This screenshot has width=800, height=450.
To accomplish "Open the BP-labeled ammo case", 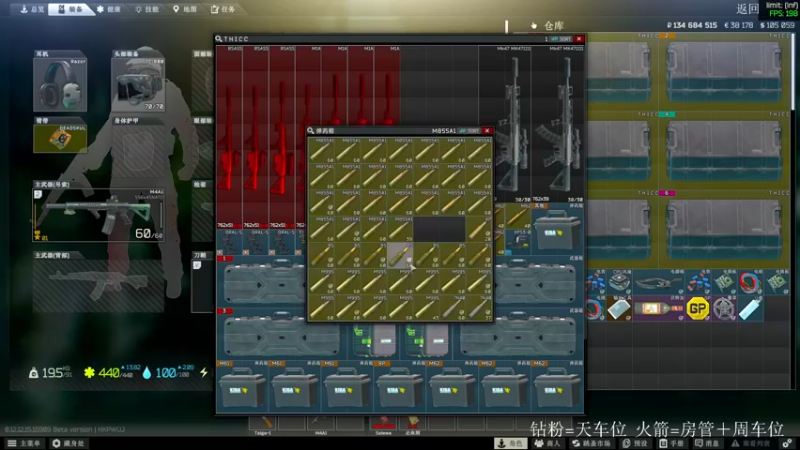I will [x=401, y=387].
